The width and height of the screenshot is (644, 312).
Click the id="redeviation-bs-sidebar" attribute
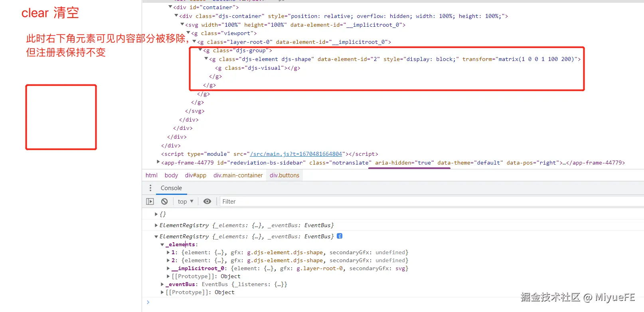tap(261, 163)
